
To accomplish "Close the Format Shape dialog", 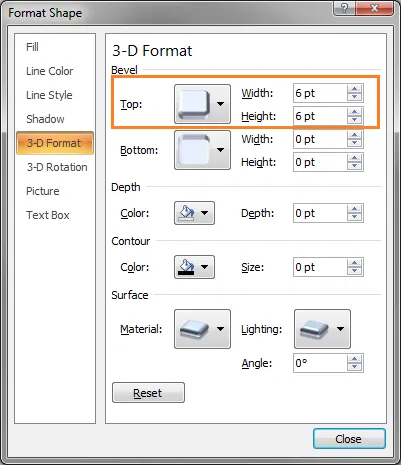I will pos(349,439).
